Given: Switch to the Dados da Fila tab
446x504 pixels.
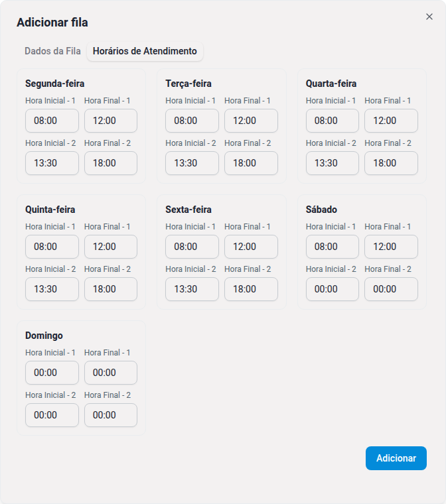Looking at the screenshot, I should click(x=53, y=51).
